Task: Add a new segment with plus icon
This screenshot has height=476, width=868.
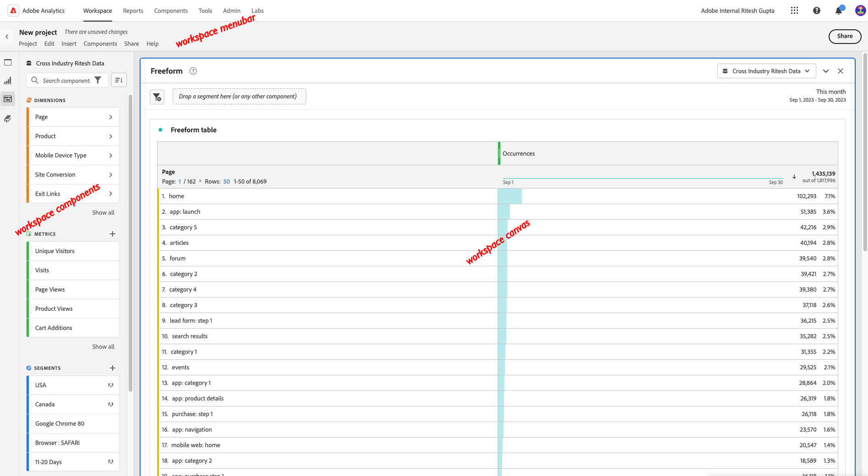Action: click(x=113, y=368)
